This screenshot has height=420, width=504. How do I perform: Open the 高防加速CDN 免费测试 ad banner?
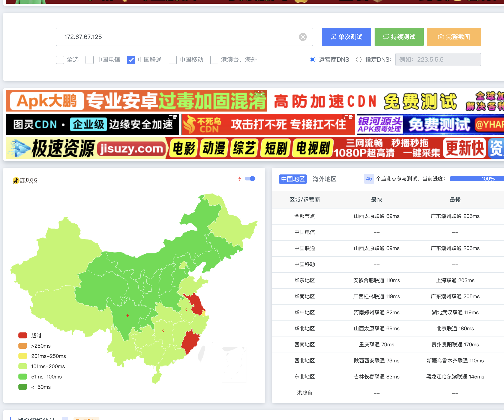coord(386,101)
